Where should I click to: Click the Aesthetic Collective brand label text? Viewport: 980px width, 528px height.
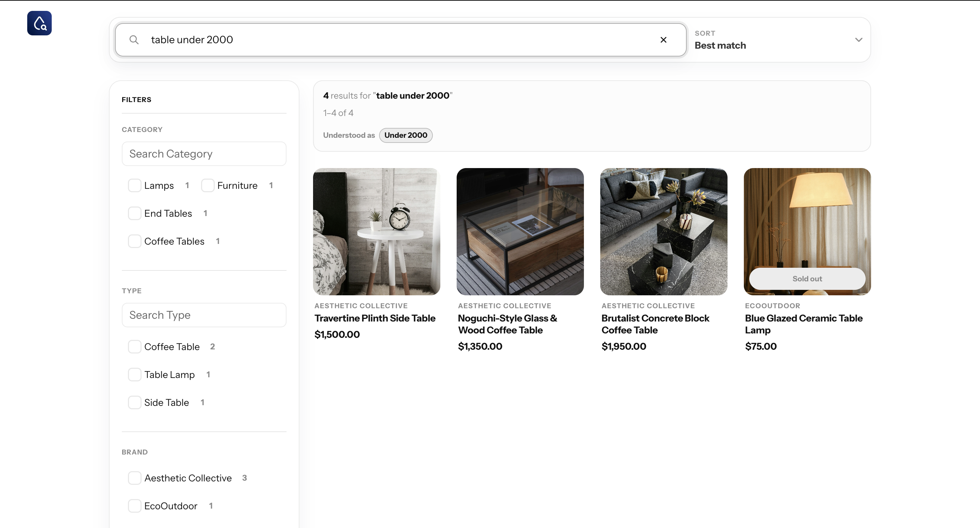click(188, 478)
